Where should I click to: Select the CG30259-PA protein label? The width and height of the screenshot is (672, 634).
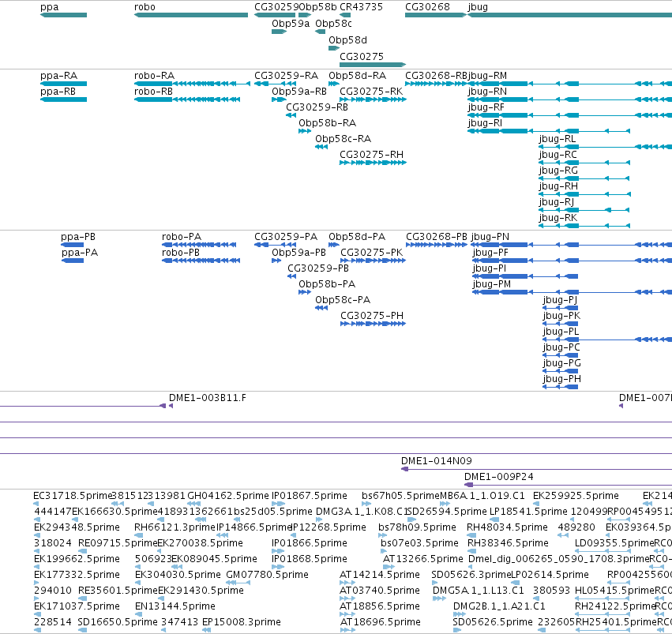tap(286, 237)
